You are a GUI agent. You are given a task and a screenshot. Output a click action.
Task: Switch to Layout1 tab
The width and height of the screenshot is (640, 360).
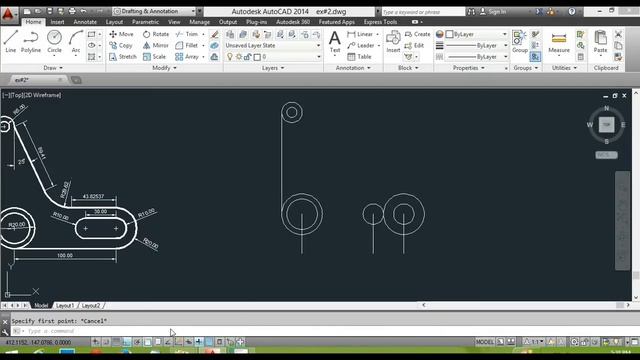65,305
